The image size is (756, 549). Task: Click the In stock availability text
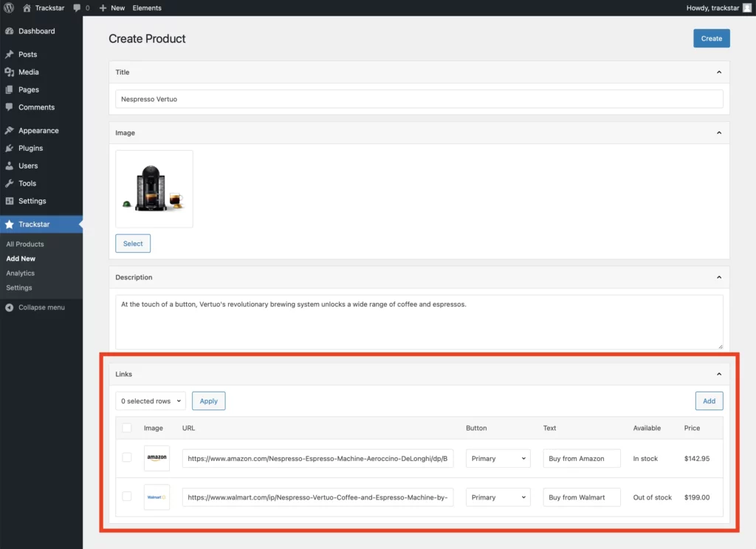645,458
